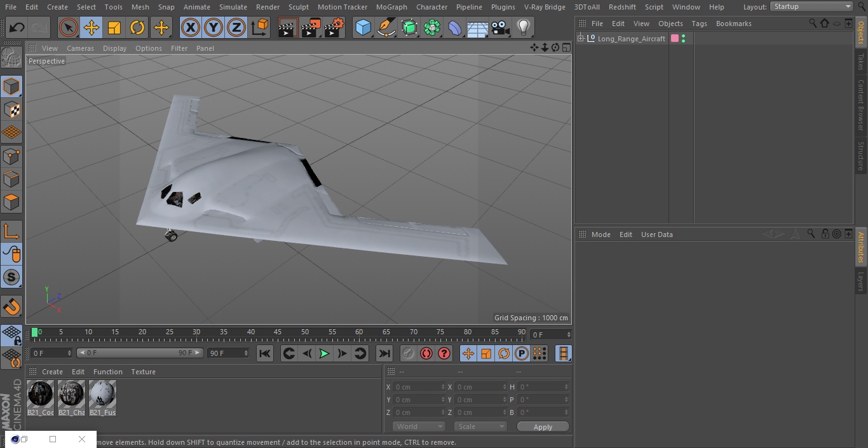Switch to Points mode
The image size is (868, 448).
pyautogui.click(x=11, y=156)
